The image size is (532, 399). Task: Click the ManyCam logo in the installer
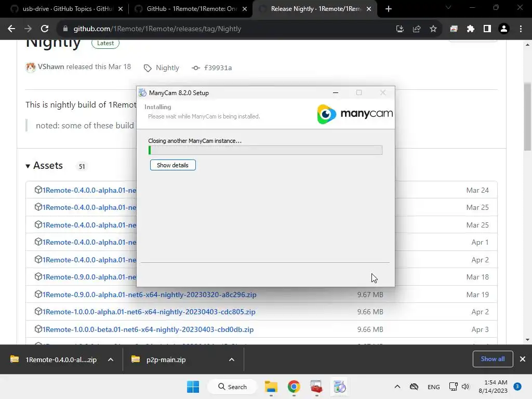[x=354, y=114]
